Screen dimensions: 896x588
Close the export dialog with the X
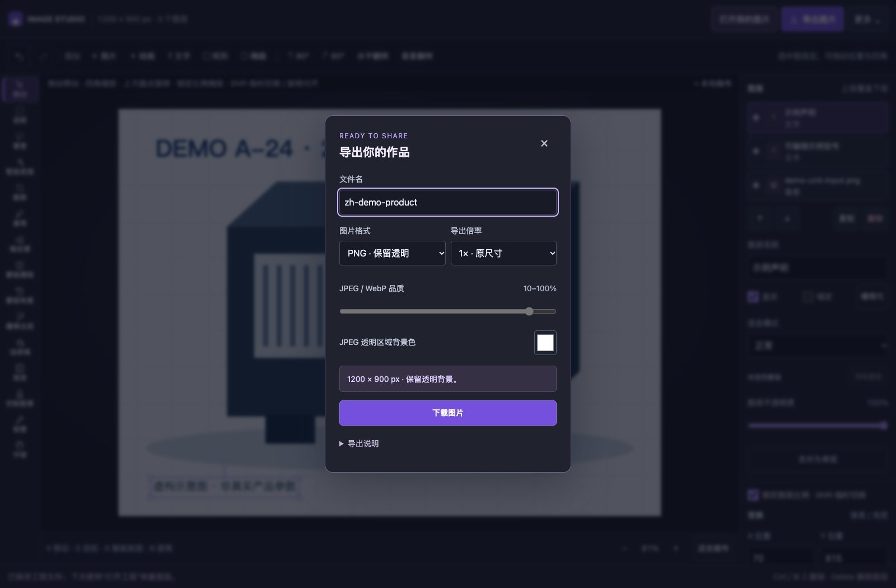(x=544, y=143)
